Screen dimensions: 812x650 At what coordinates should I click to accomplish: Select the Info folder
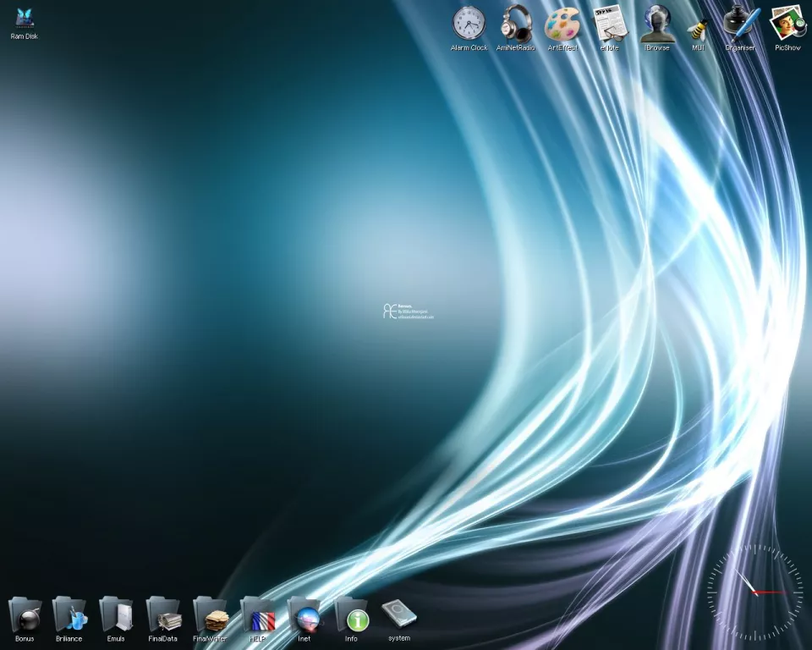click(x=351, y=614)
